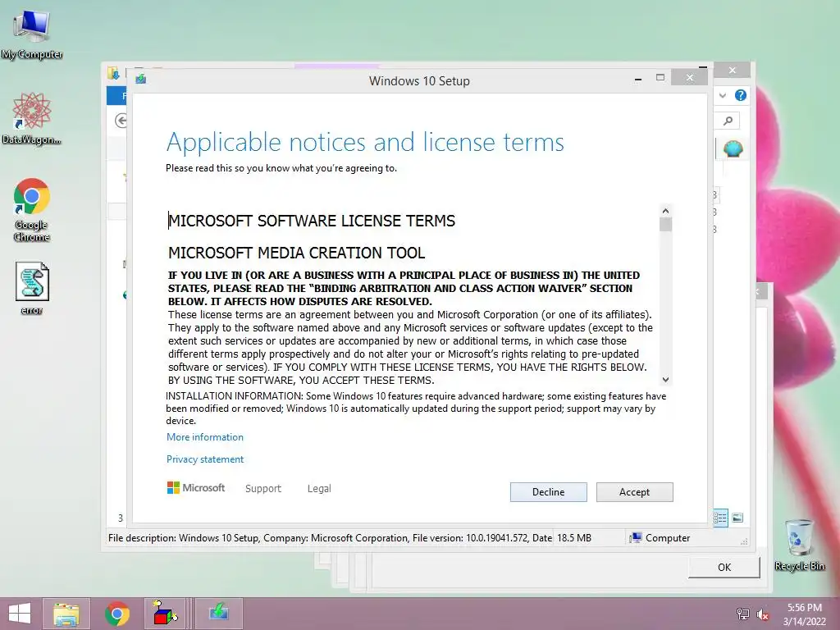Click the Setup window title bar icon
Screen dimensions: 840x630
141,80
